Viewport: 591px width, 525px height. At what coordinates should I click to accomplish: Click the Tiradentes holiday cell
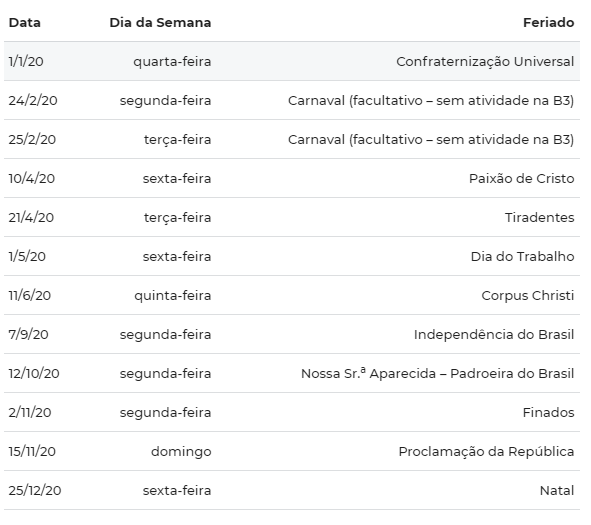539,217
